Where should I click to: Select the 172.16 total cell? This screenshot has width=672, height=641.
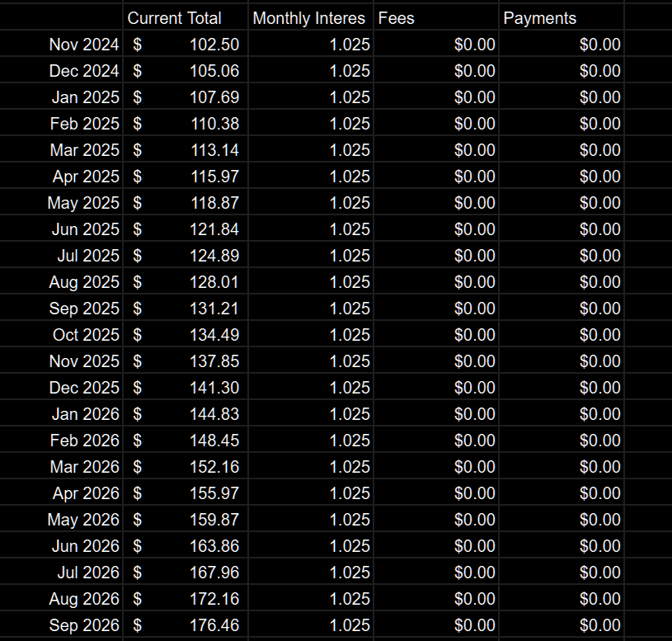click(186, 599)
